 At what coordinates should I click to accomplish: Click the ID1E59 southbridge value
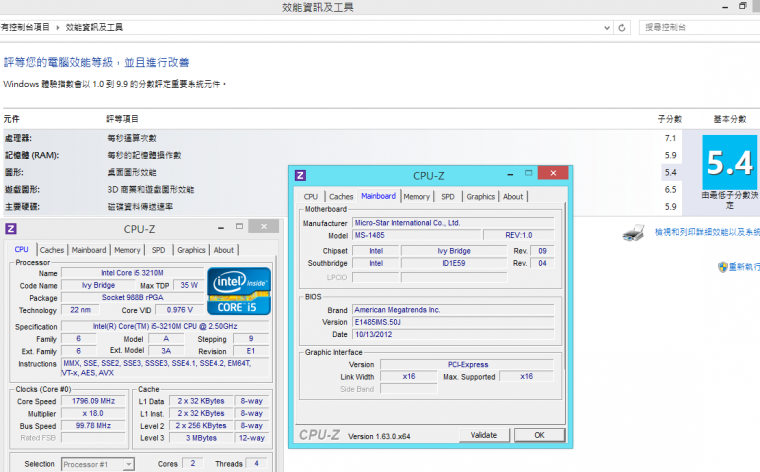click(454, 263)
